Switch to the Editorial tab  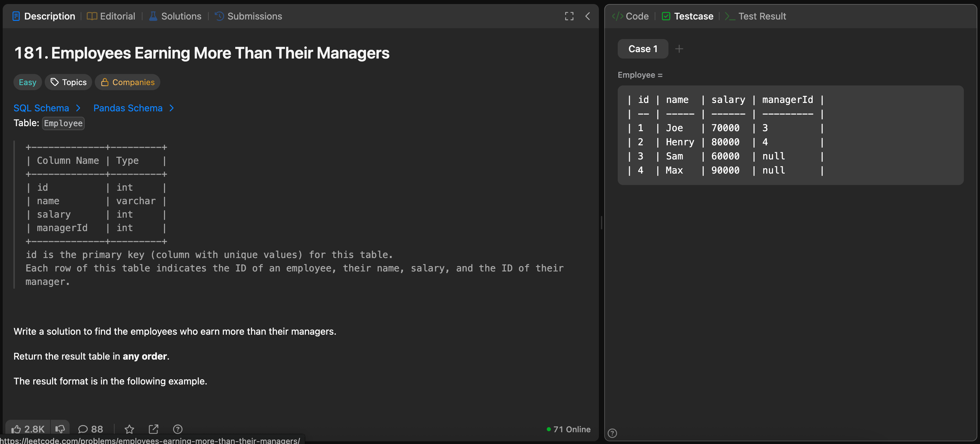tap(111, 16)
